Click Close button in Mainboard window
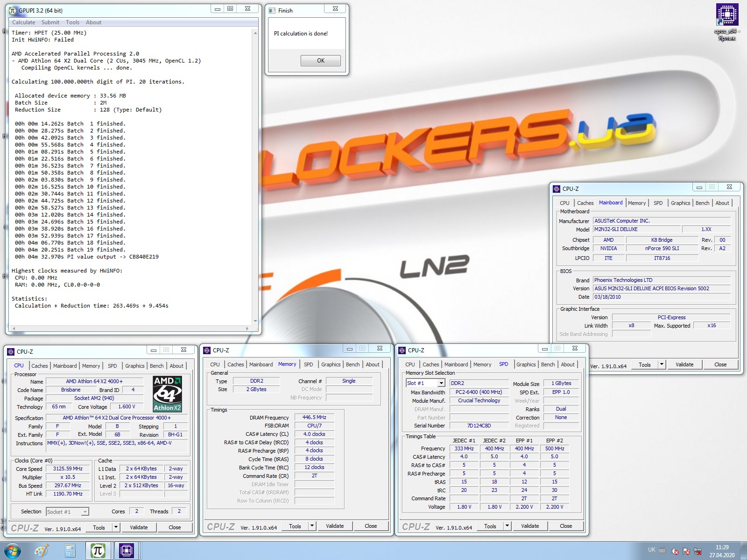The height and width of the screenshot is (560, 747). 720,364
